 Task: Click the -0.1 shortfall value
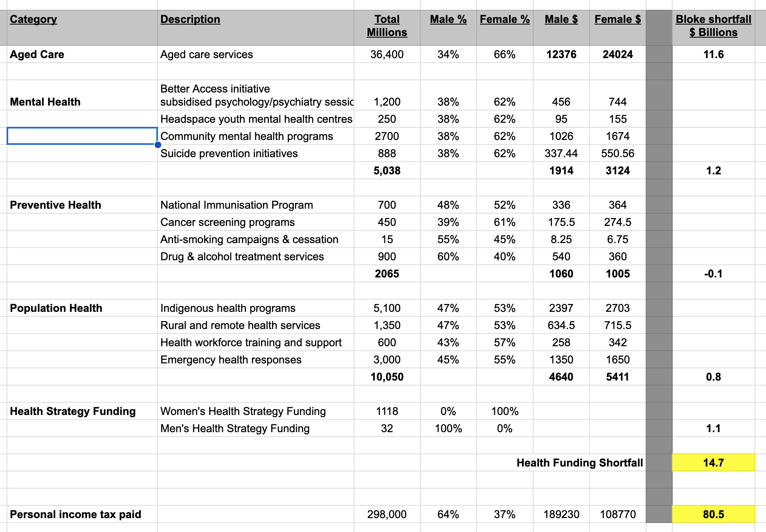[713, 274]
